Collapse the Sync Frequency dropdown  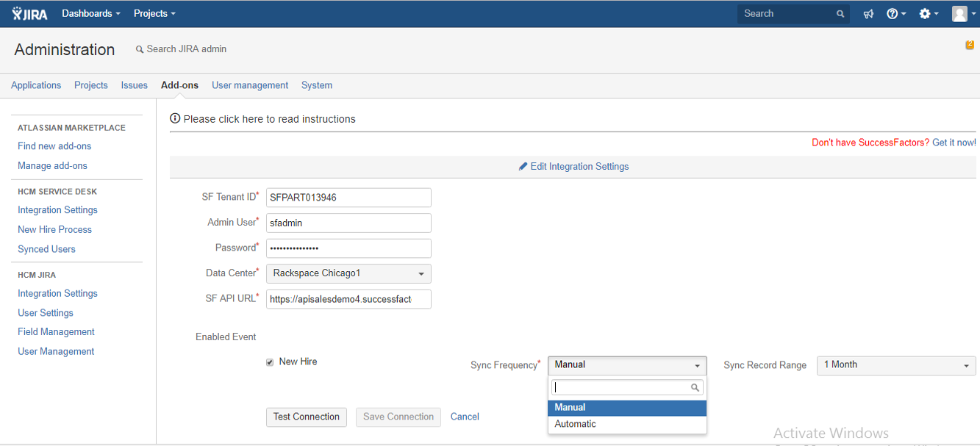[x=627, y=365]
